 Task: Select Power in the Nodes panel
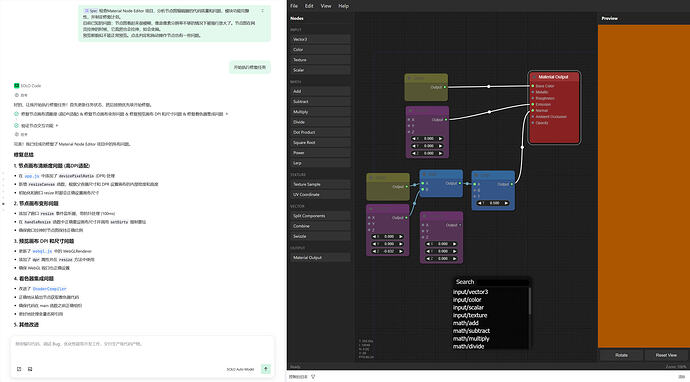[320, 153]
